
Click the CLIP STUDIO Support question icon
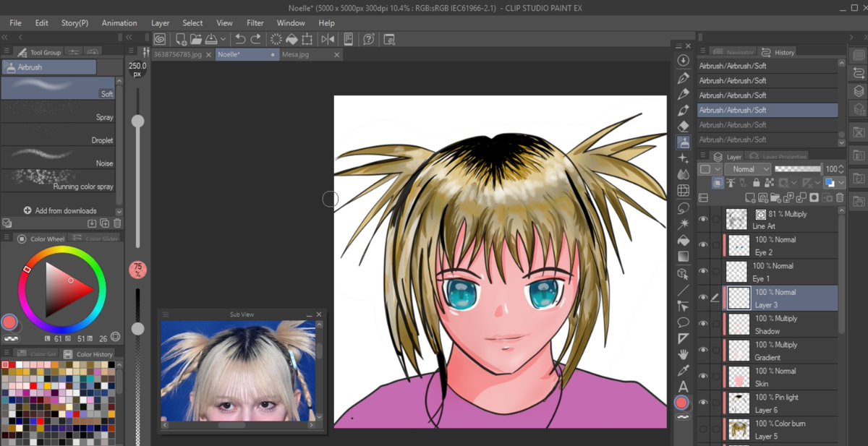369,39
